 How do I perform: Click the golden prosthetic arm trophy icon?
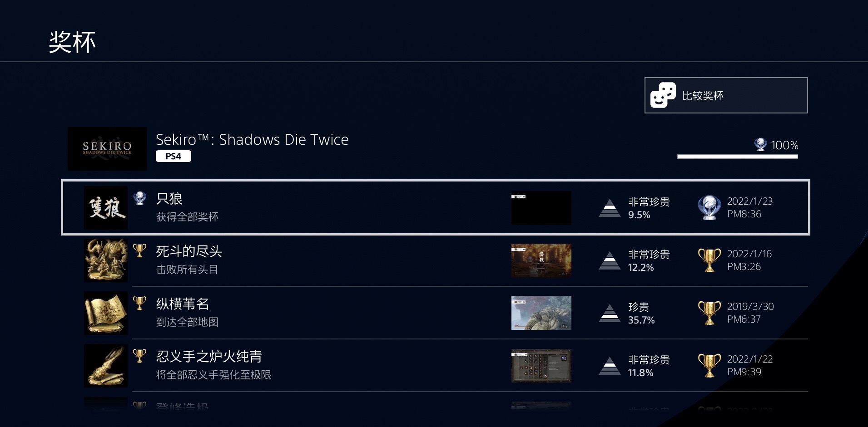[106, 366]
